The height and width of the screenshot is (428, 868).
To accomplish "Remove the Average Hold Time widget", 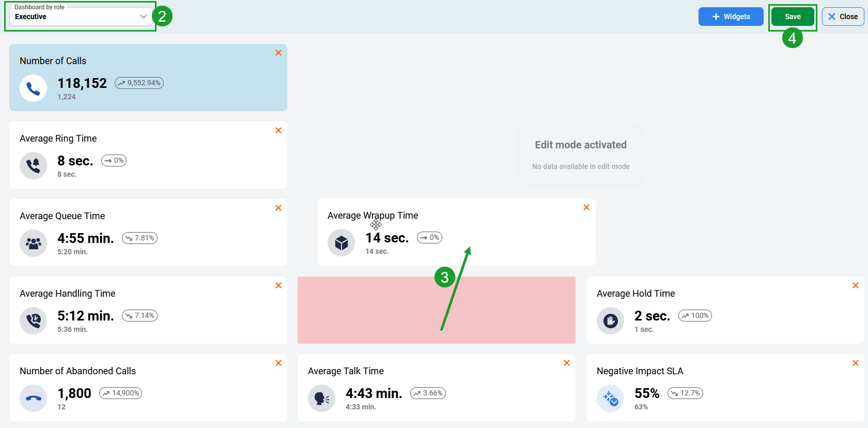I will [x=856, y=285].
